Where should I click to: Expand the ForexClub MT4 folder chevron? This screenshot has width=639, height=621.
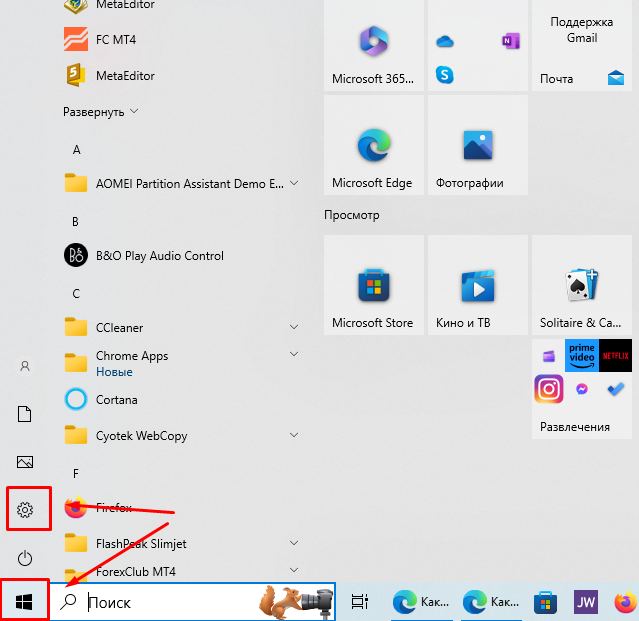click(294, 570)
